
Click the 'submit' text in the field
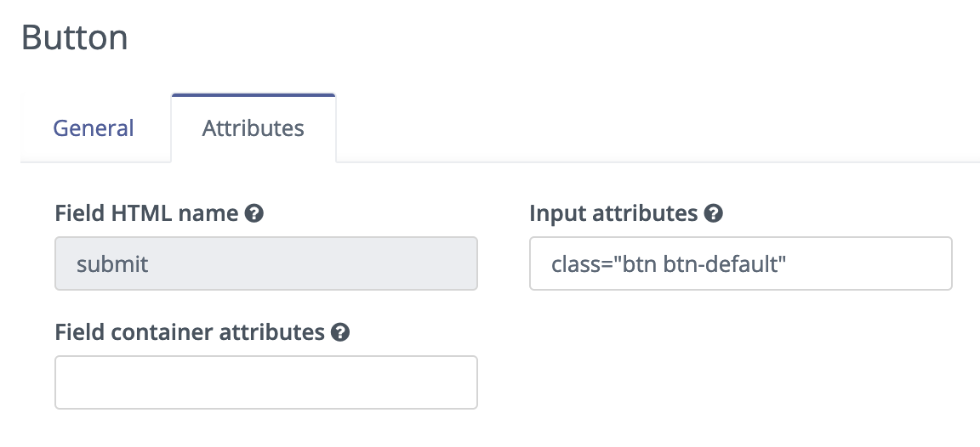click(112, 264)
